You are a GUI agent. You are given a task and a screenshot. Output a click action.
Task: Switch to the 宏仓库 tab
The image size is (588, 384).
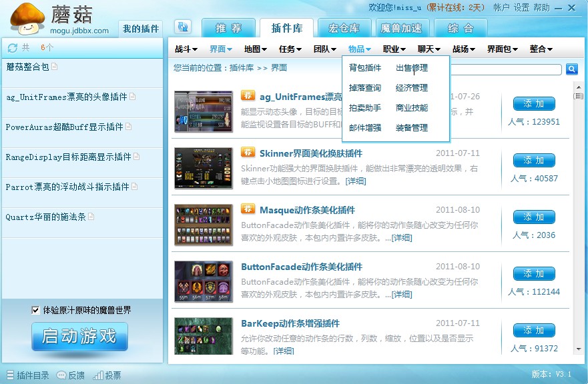click(x=344, y=28)
